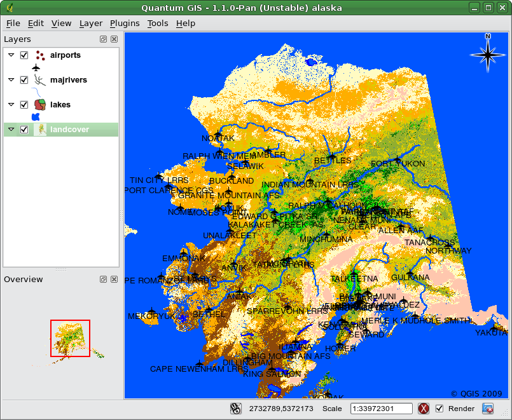512x420 pixels.
Task: Click the airplane legend symbol under airports
Action: [x=36, y=67]
